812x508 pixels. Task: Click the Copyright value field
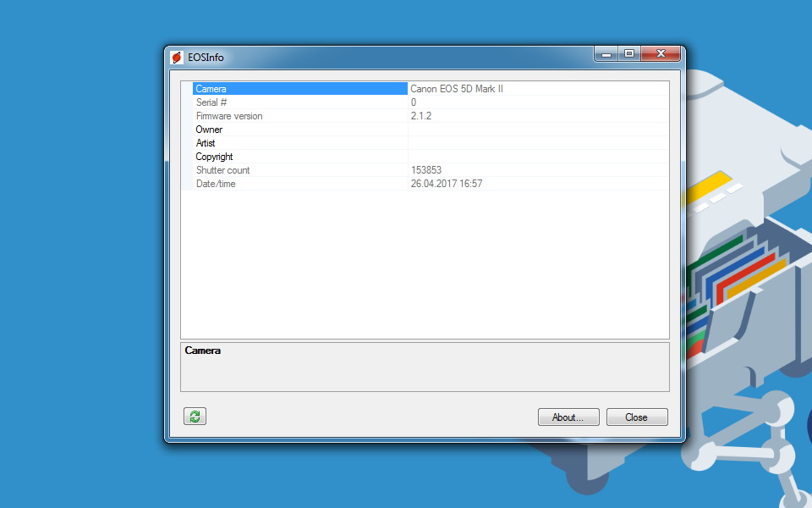(x=537, y=157)
